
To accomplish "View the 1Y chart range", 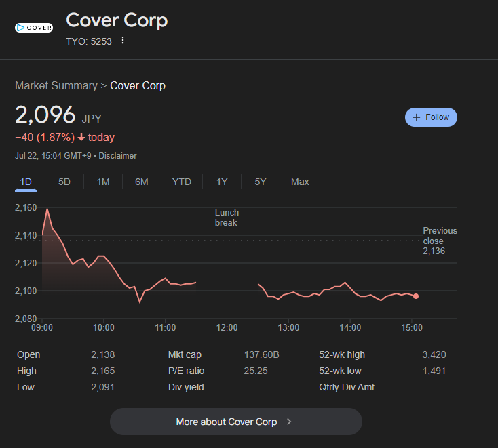I will tap(222, 182).
